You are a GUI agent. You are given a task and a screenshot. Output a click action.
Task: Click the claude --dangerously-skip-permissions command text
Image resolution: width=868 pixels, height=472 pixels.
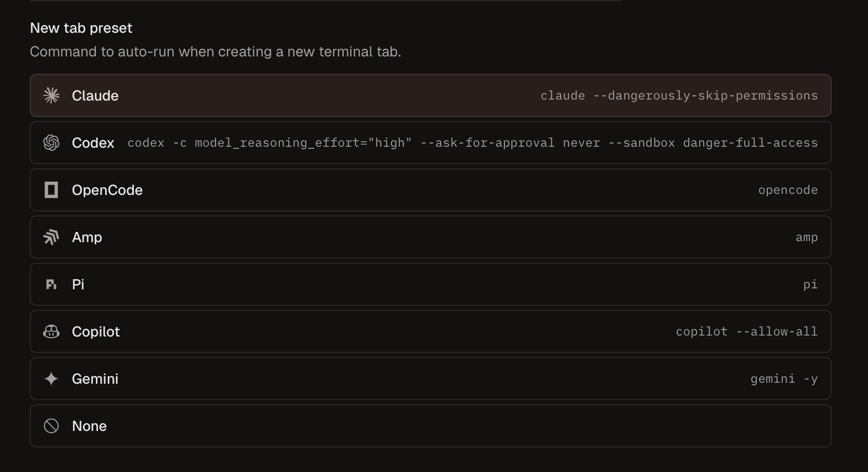pyautogui.click(x=679, y=95)
